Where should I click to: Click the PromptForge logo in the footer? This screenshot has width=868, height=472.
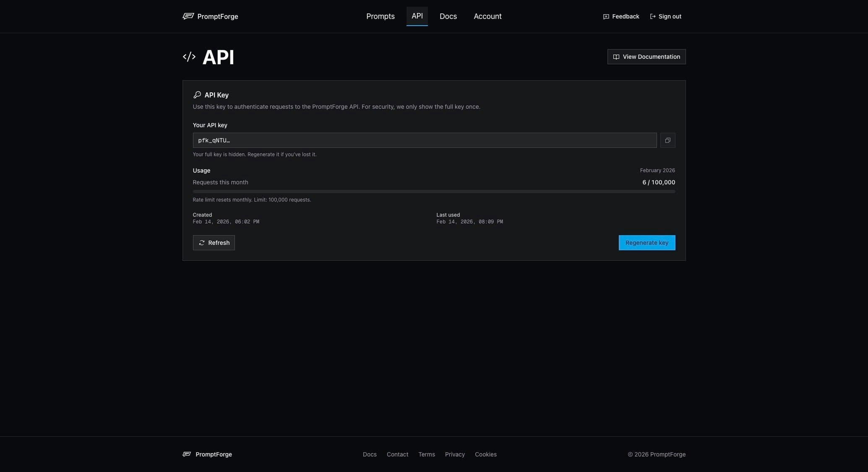(207, 454)
